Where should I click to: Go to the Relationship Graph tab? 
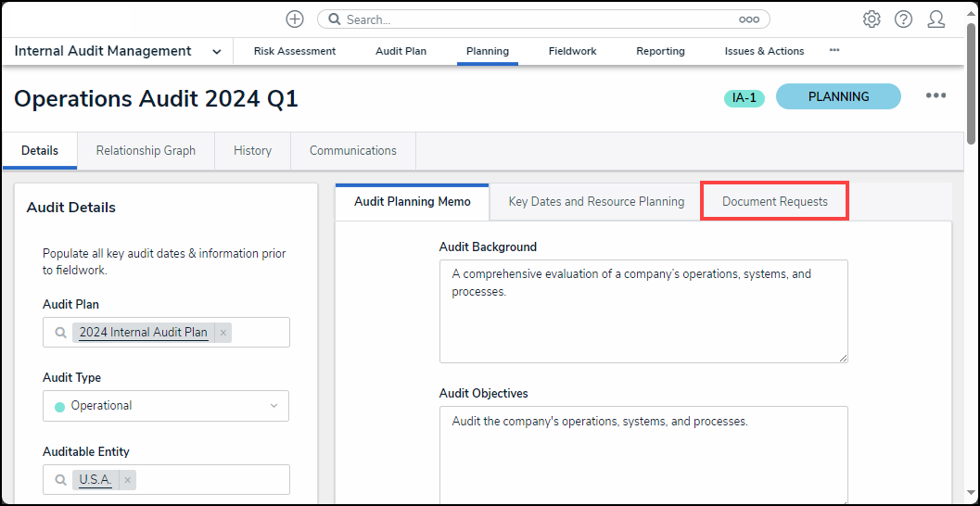point(146,151)
